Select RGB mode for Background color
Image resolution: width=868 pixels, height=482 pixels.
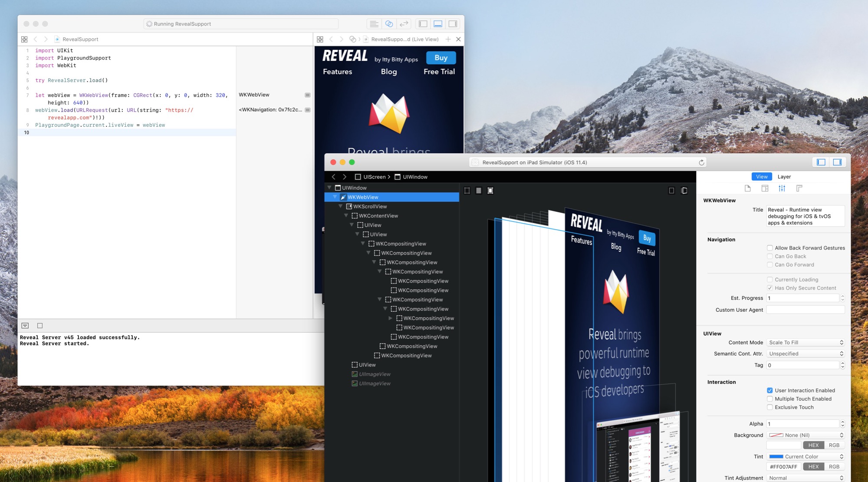pos(834,445)
